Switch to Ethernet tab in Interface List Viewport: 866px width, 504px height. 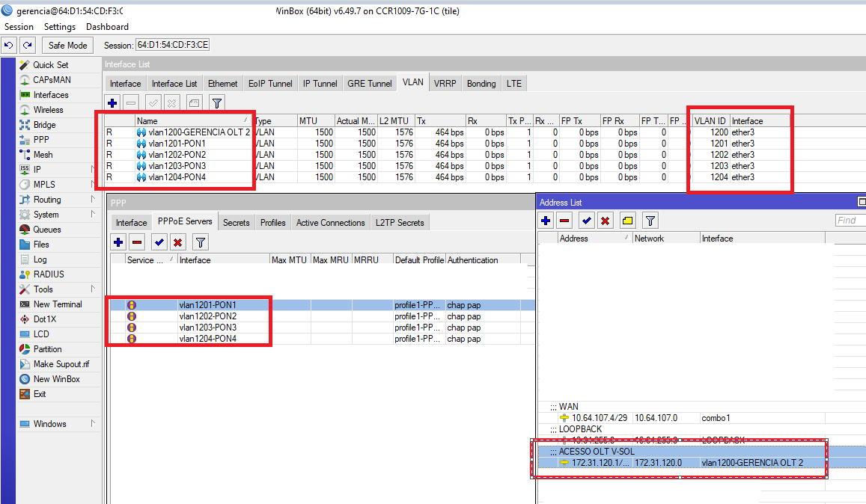pos(222,83)
